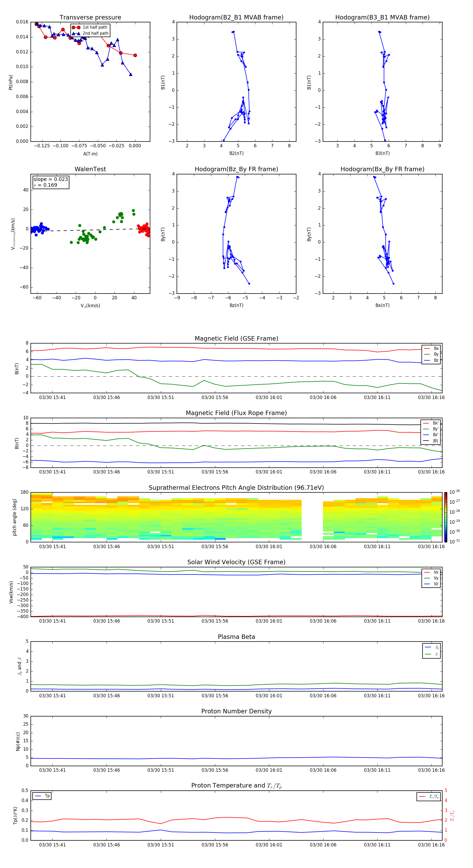This screenshot has width=473, height=868.
Task: Click the Bx' entry in Flux Rope legend
Action: (x=431, y=423)
